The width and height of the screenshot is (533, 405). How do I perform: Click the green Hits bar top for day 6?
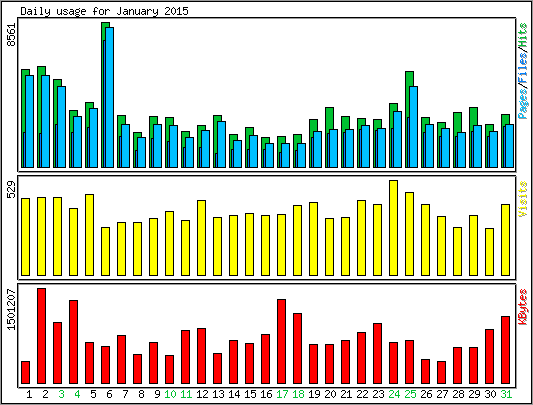tap(105, 24)
